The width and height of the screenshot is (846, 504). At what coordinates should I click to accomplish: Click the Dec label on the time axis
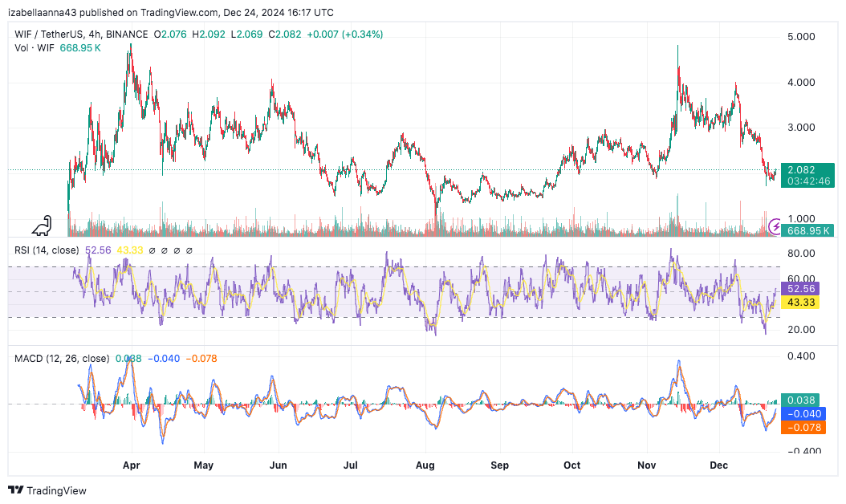click(x=718, y=465)
